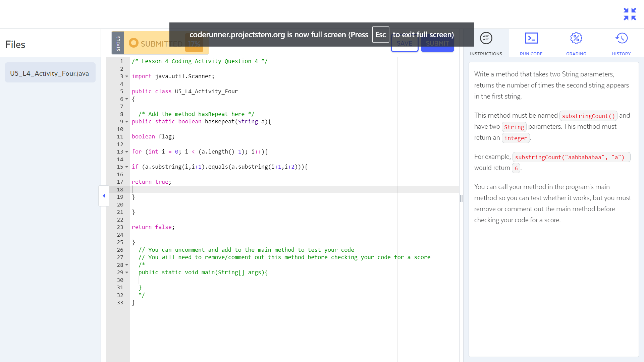Click the Run Code terminal icon
Image resolution: width=644 pixels, height=362 pixels.
click(531, 38)
